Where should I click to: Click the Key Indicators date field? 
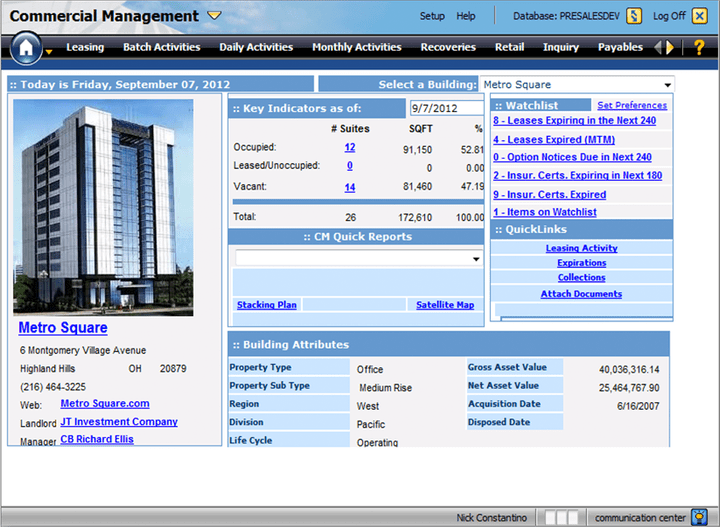[x=445, y=108]
